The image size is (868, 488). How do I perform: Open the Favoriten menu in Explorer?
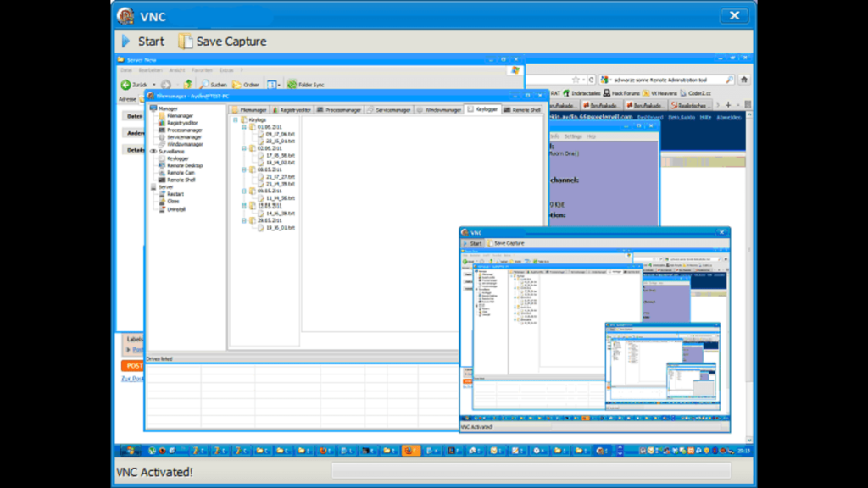point(202,70)
